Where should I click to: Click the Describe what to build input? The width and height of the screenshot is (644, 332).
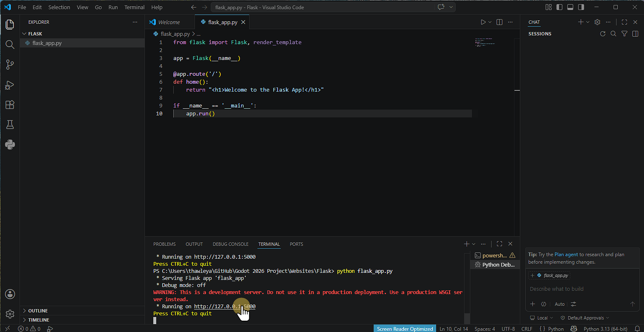[x=582, y=289]
